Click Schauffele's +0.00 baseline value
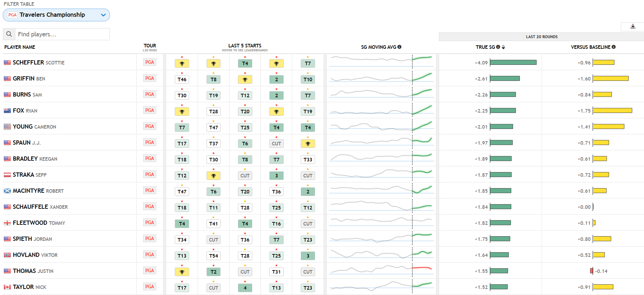The width and height of the screenshot is (644, 295). [x=584, y=207]
